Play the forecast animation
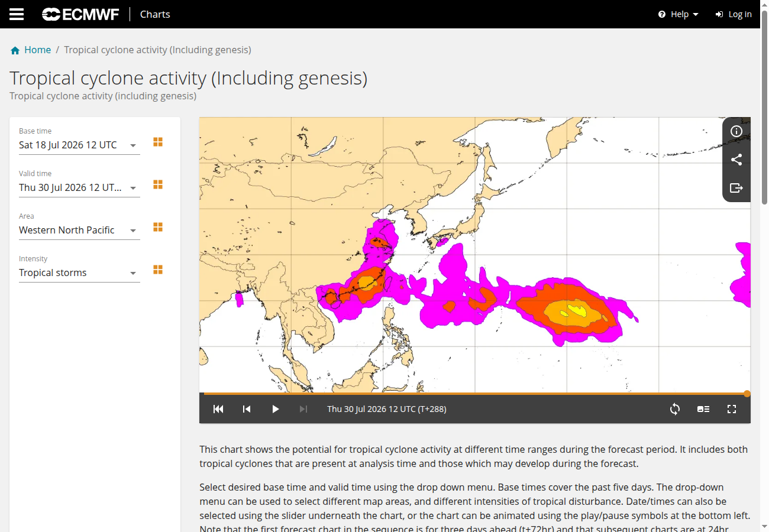The height and width of the screenshot is (532, 769). point(275,409)
